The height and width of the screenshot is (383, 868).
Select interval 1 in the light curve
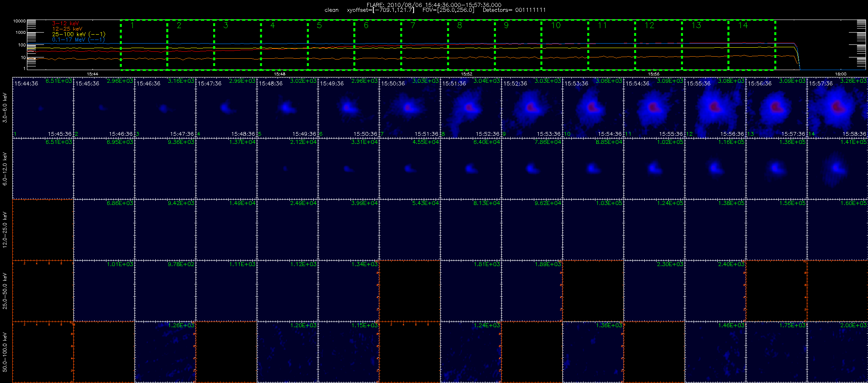click(144, 45)
